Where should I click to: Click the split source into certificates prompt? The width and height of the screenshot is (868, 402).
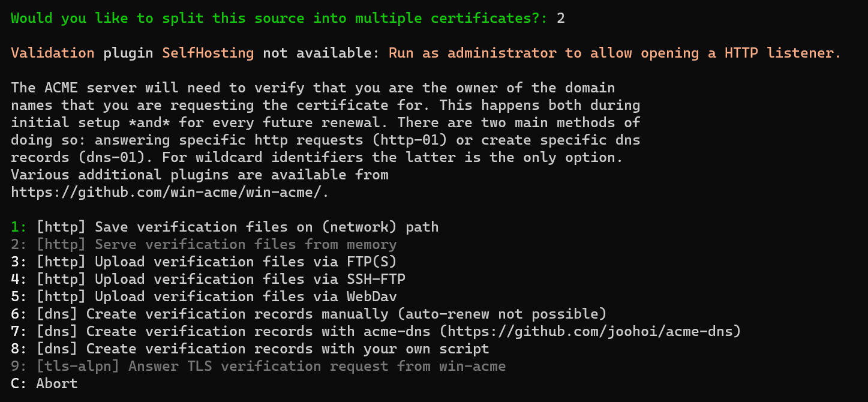(x=279, y=18)
